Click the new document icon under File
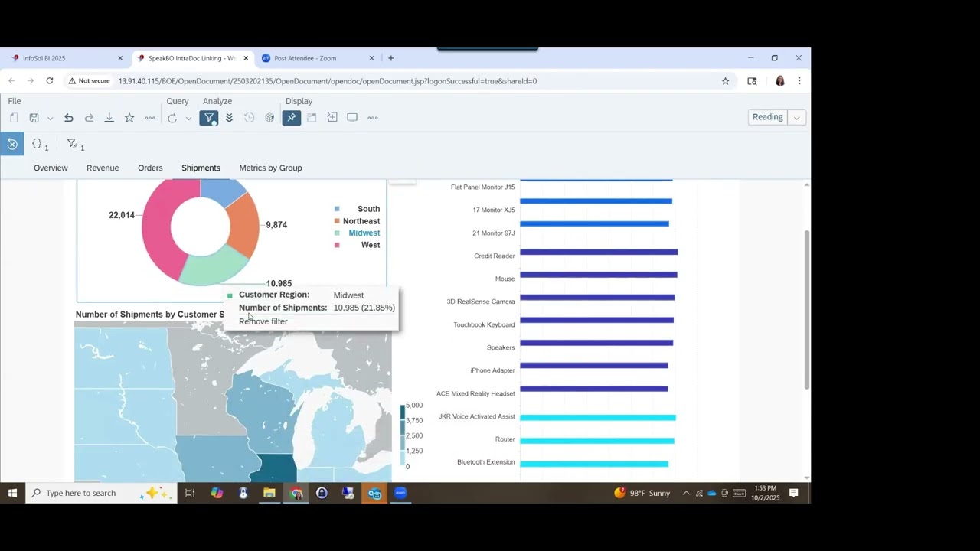 pyautogui.click(x=14, y=118)
